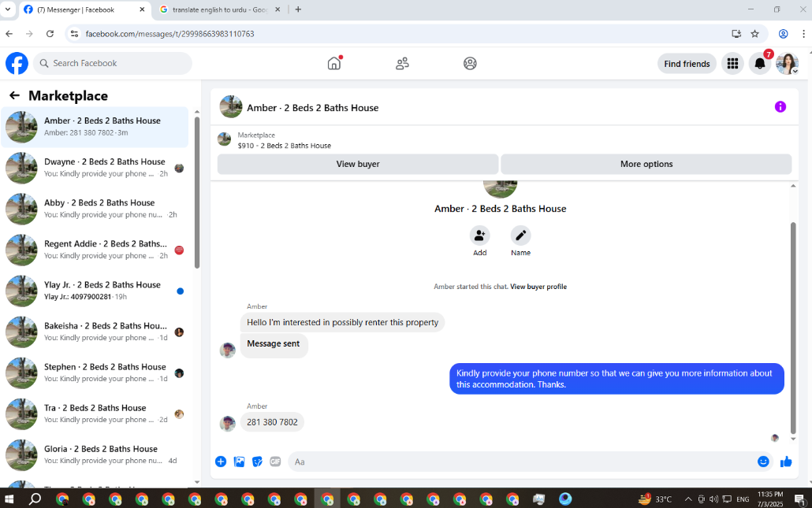
Task: View site information icon in address bar
Action: click(x=75, y=34)
